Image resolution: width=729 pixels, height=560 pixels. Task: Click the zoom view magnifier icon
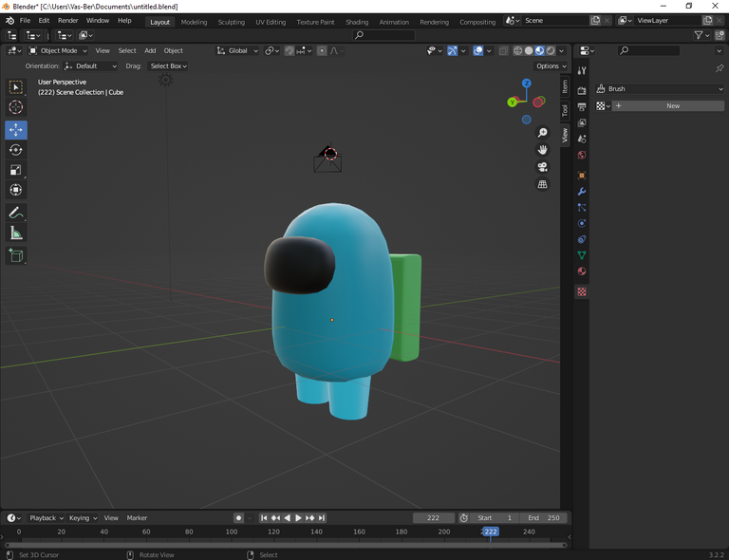[542, 133]
